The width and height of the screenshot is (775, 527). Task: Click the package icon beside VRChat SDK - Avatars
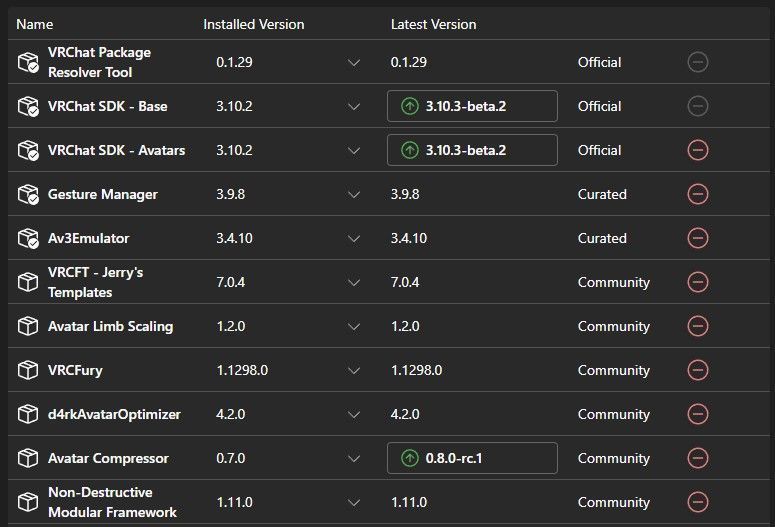click(28, 150)
